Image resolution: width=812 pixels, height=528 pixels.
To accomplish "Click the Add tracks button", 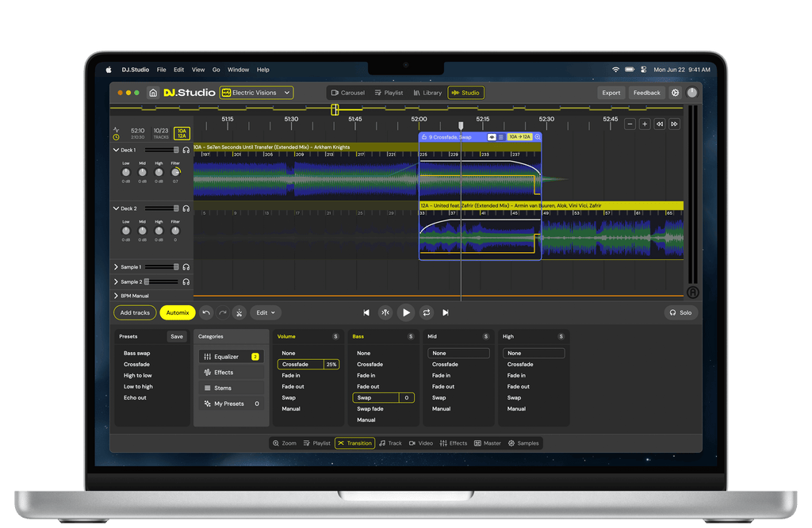I will coord(135,312).
